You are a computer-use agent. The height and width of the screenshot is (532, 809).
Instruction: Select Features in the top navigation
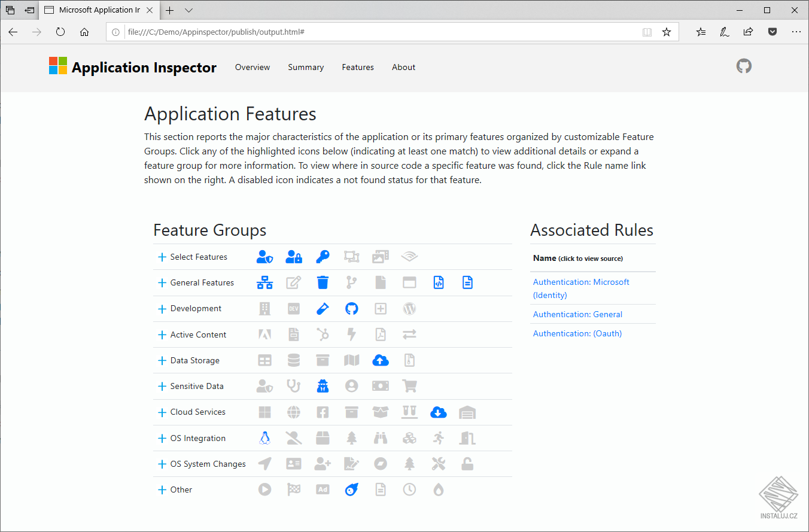(358, 67)
